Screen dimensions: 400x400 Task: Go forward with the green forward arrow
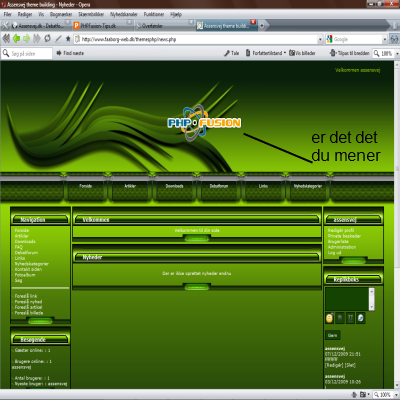[27, 39]
